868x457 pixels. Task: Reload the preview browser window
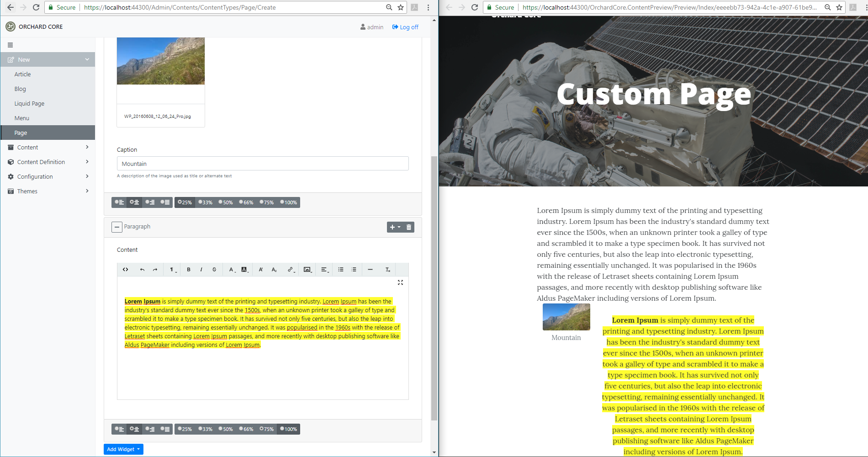coord(475,7)
